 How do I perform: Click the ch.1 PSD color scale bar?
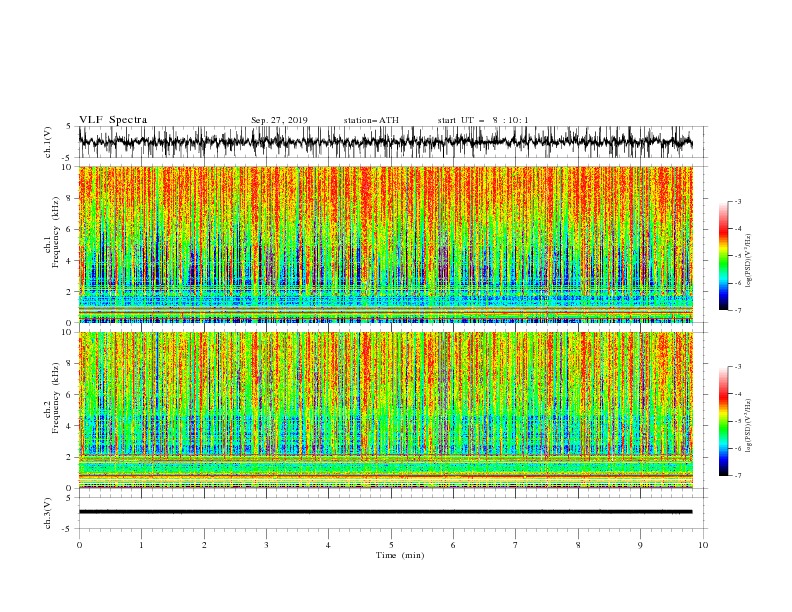tap(723, 256)
